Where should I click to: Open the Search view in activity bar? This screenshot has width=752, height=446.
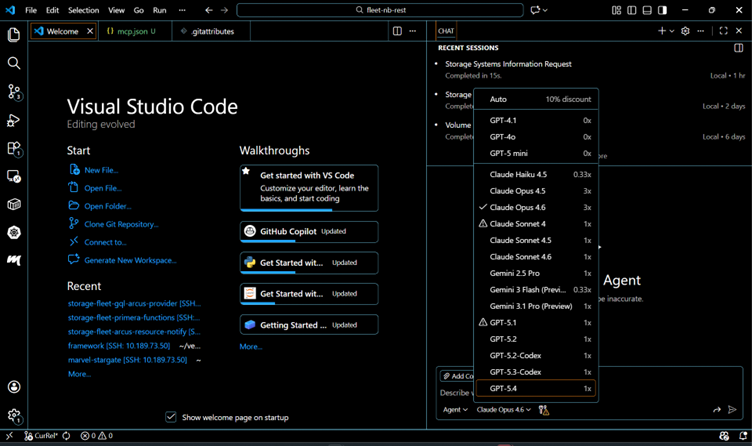(14, 63)
